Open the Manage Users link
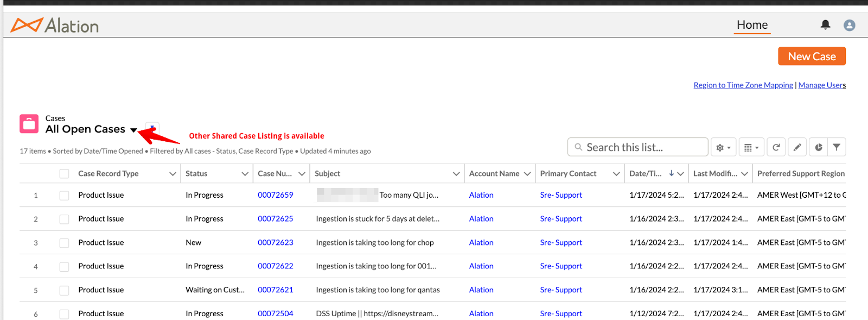This screenshot has height=320, width=868. (x=822, y=85)
